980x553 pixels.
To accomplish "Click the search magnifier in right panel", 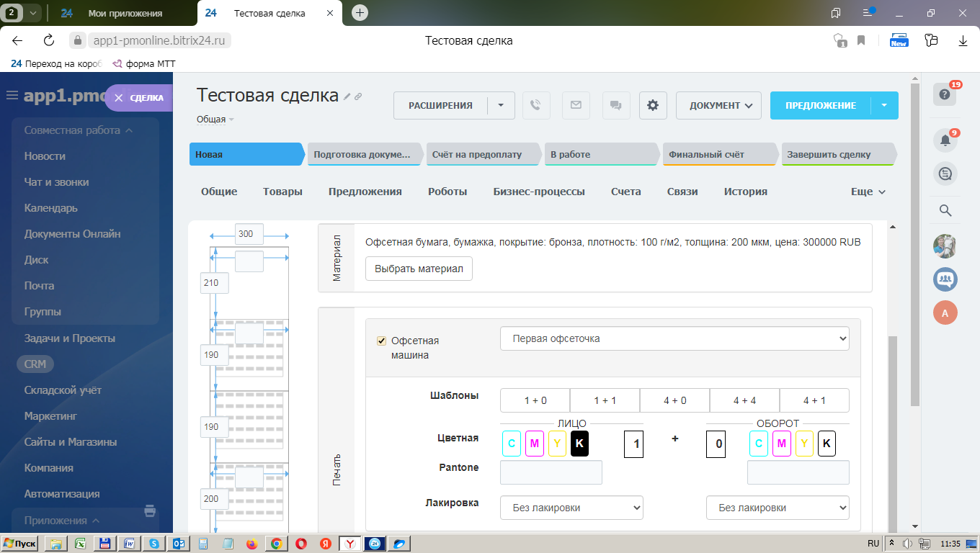I will click(x=945, y=210).
